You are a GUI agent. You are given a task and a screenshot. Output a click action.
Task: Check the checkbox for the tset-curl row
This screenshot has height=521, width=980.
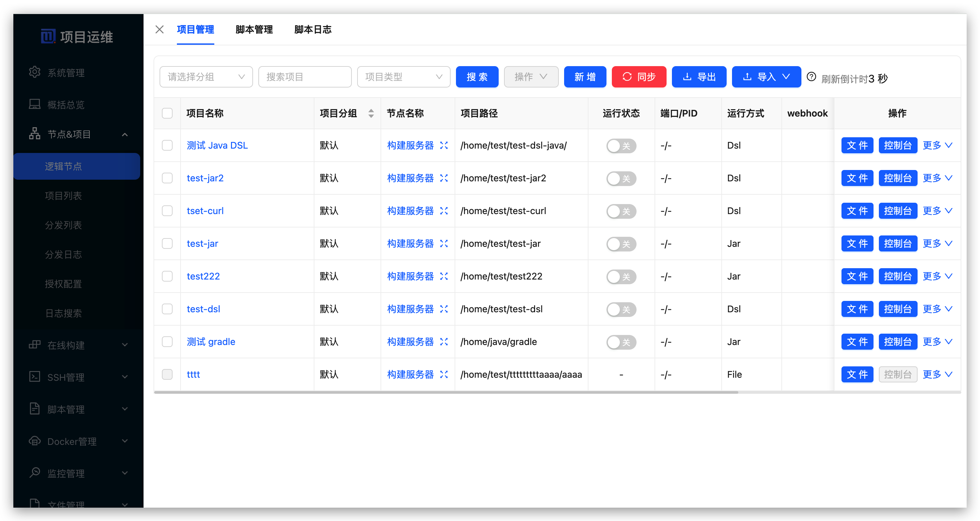click(167, 211)
